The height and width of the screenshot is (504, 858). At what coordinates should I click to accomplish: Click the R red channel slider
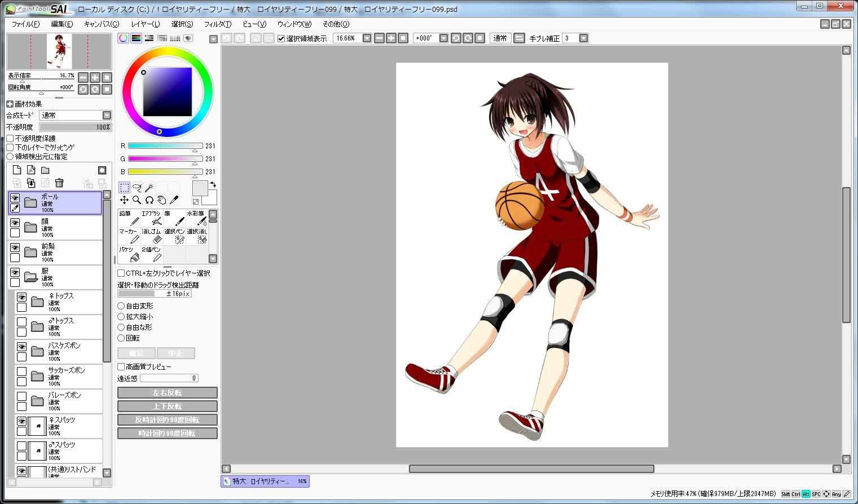pos(165,145)
